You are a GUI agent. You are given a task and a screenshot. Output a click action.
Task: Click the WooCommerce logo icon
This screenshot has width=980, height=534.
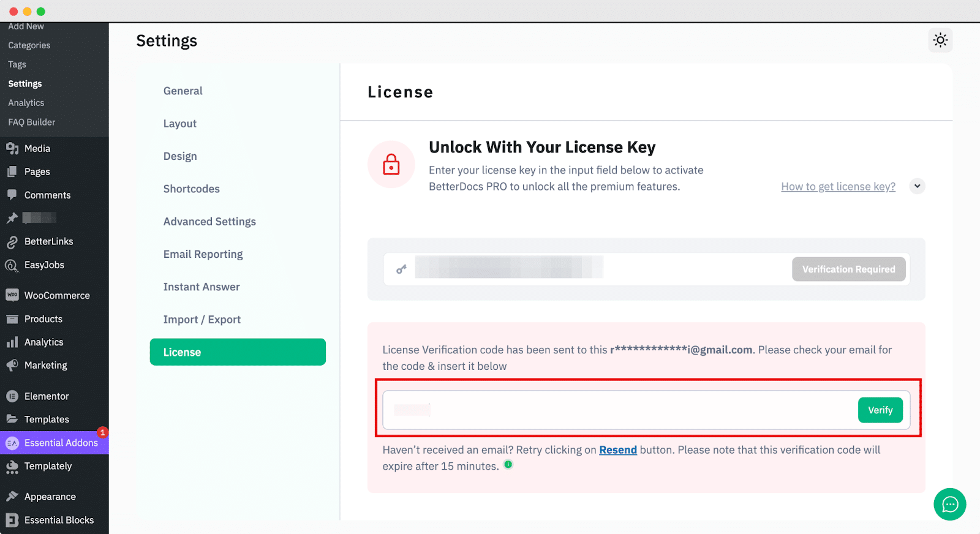coord(12,295)
